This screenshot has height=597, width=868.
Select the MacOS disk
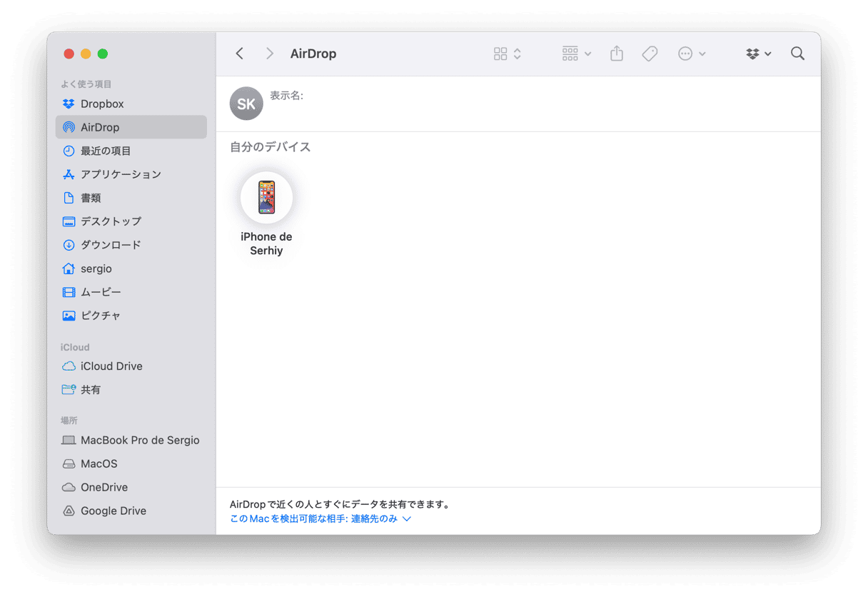pyautogui.click(x=131, y=463)
